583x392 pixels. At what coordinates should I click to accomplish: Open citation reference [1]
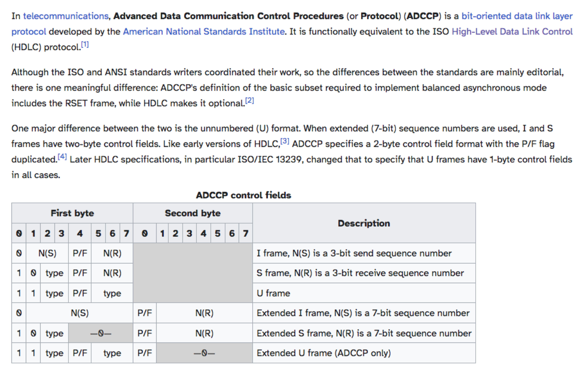point(85,45)
